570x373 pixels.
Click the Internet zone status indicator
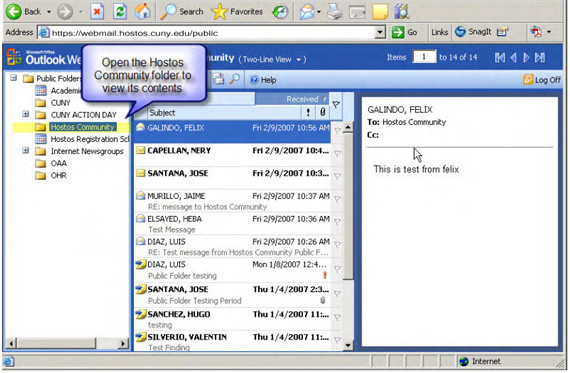coord(480,361)
